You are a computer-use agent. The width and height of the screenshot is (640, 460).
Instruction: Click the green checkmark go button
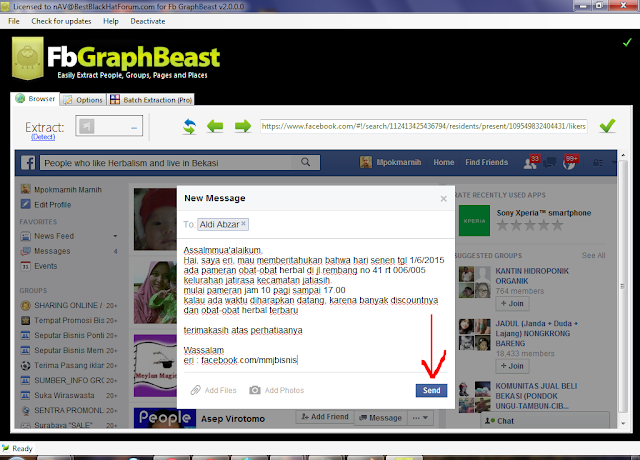[x=607, y=126]
